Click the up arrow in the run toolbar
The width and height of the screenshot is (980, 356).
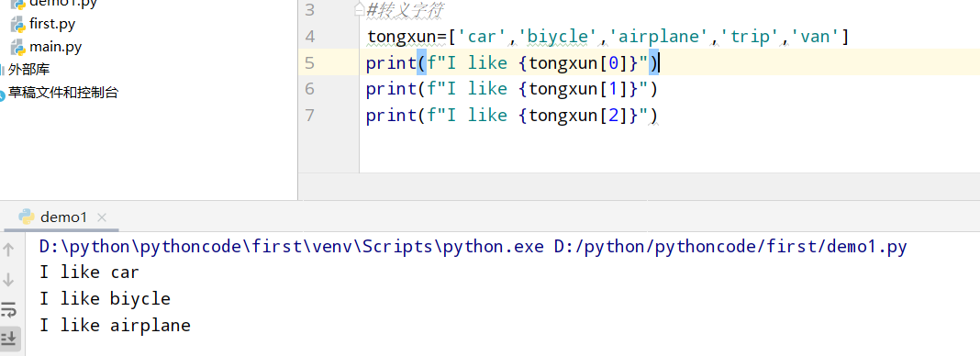click(9, 250)
